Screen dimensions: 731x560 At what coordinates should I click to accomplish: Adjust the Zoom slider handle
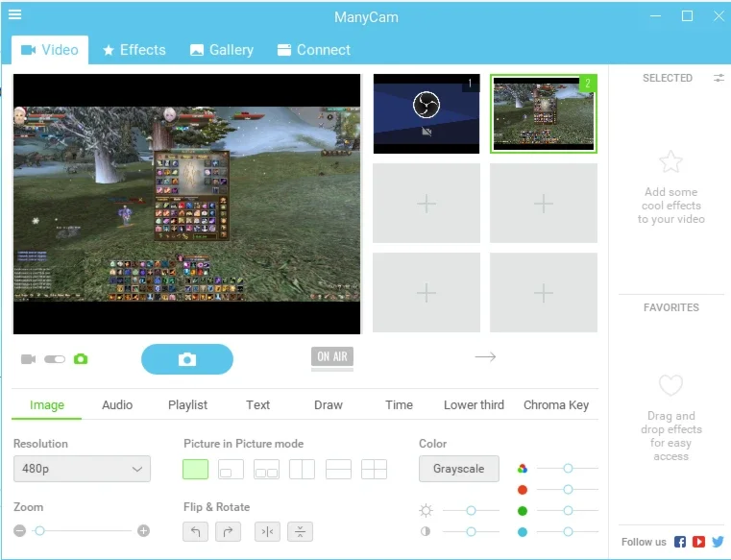click(39, 530)
